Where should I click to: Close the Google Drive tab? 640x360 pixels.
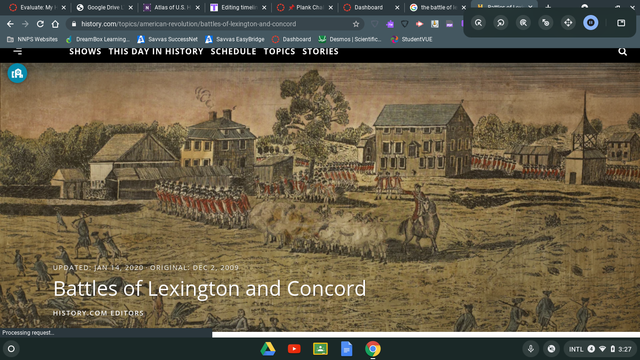pos(131,7)
